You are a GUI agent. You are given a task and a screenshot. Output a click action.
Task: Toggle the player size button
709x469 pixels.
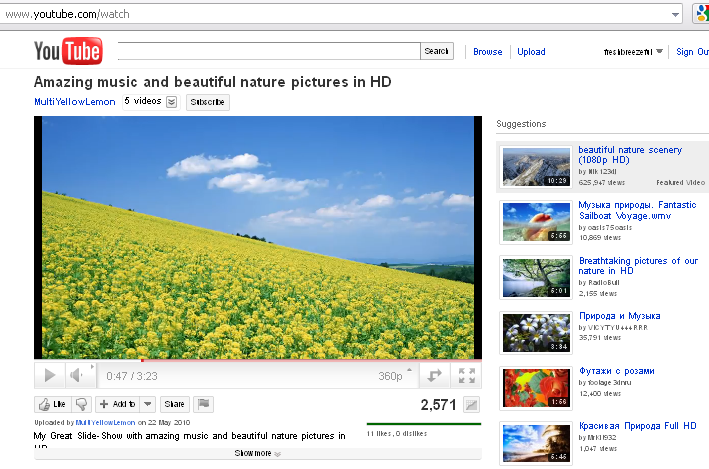coord(434,375)
